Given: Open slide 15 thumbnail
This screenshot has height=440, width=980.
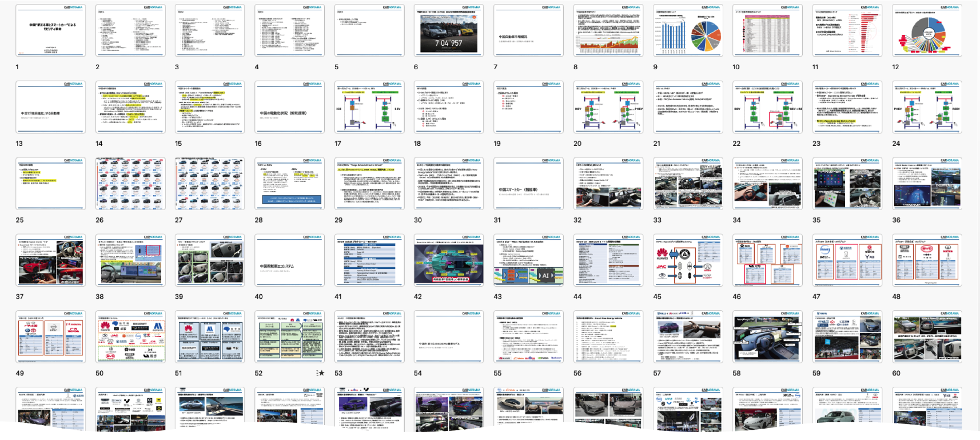Looking at the screenshot, I should tap(210, 107).
